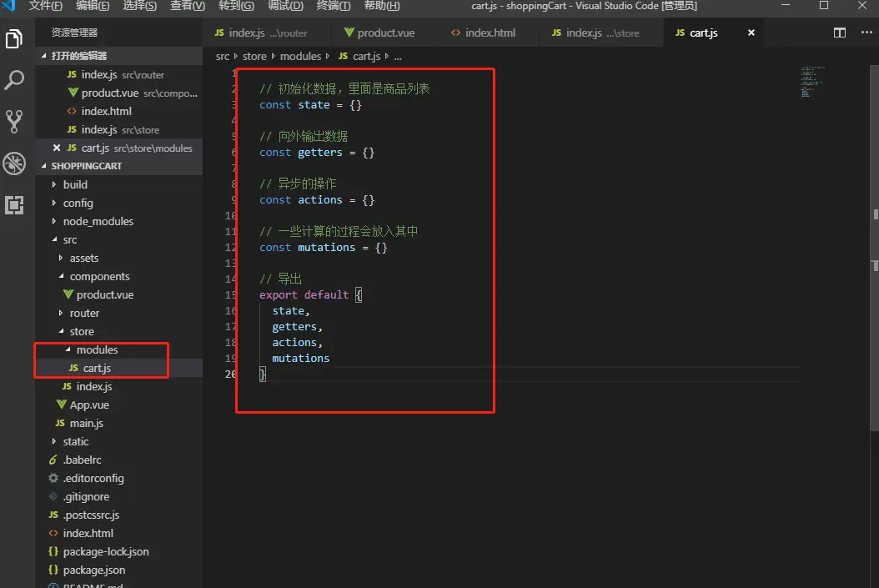Open the editor more actions ellipsis
Screen dimensions: 879x588
[x=865, y=33]
